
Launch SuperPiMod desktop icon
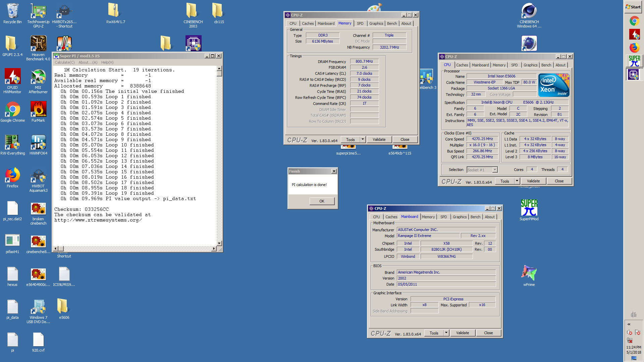529,210
